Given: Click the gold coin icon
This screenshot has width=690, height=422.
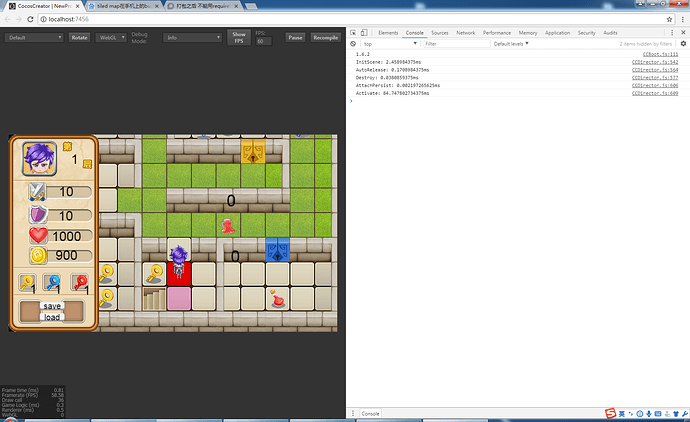Looking at the screenshot, I should [x=38, y=256].
